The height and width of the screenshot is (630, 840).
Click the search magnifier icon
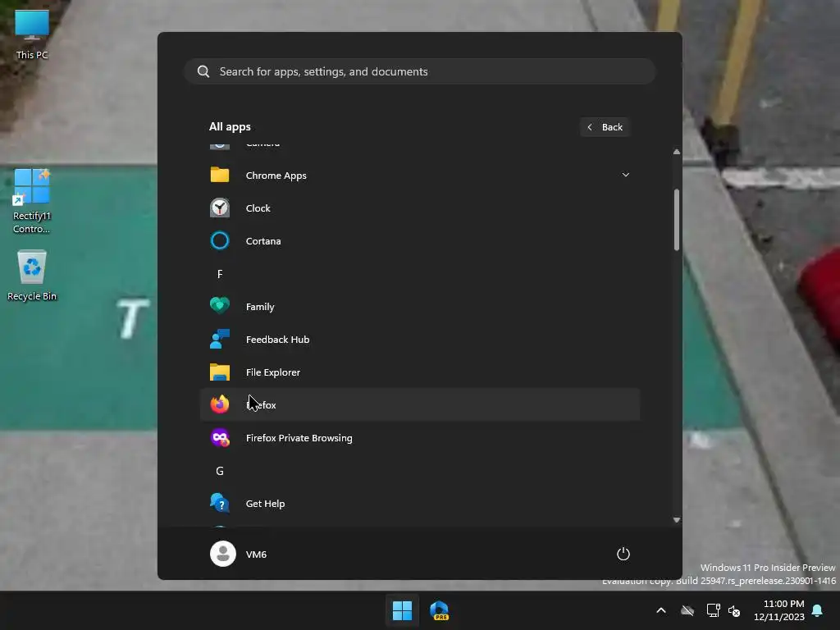click(x=203, y=71)
